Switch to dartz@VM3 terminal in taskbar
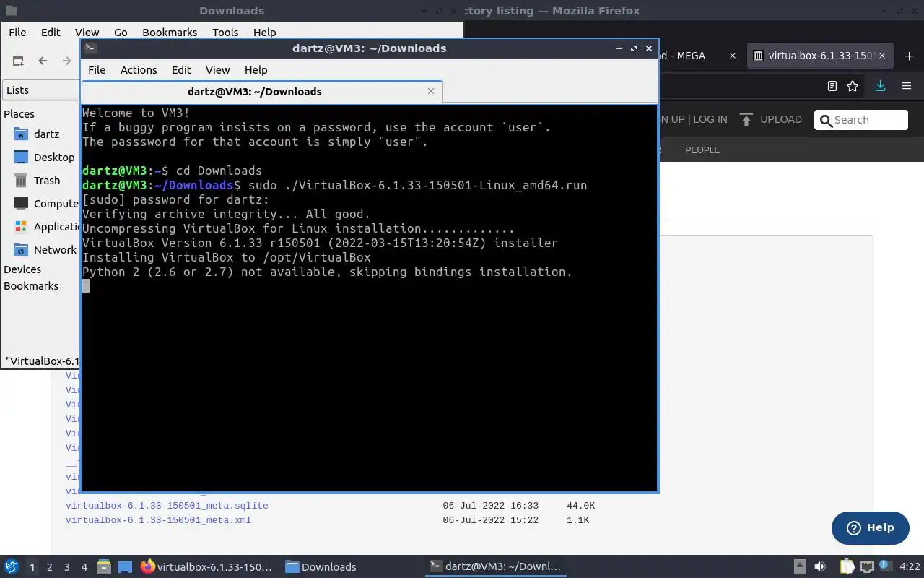The image size is (924, 578). pos(495,567)
